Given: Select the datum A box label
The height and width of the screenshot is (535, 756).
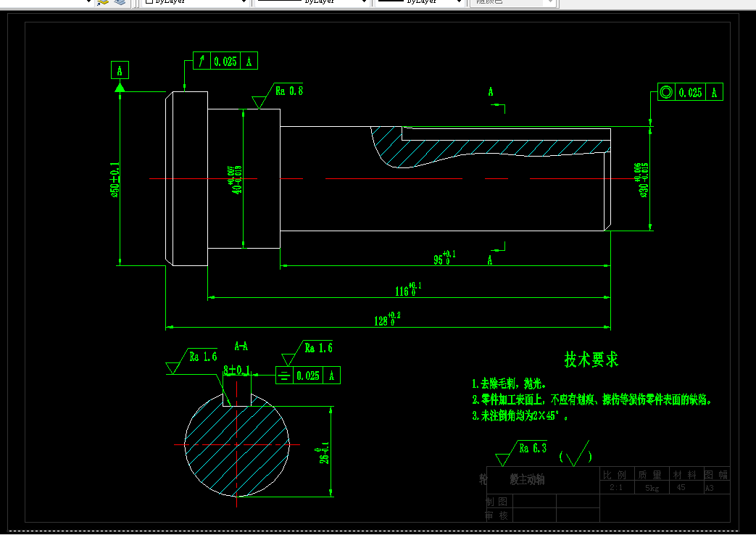Looking at the screenshot, I should (120, 70).
